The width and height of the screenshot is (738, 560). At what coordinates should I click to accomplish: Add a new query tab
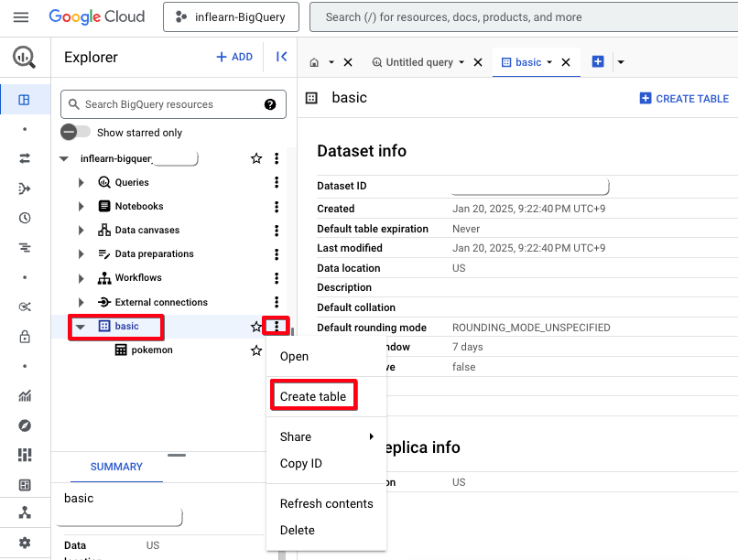[x=598, y=61]
